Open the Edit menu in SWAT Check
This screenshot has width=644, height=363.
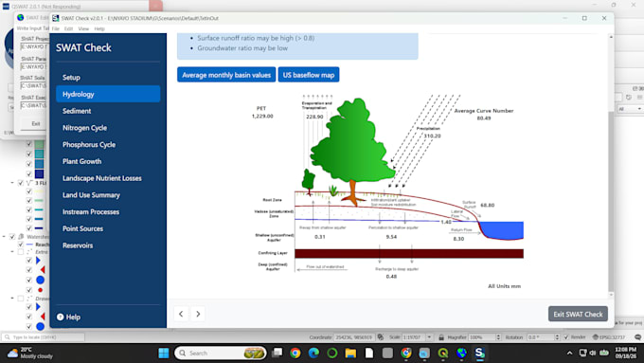pos(68,28)
